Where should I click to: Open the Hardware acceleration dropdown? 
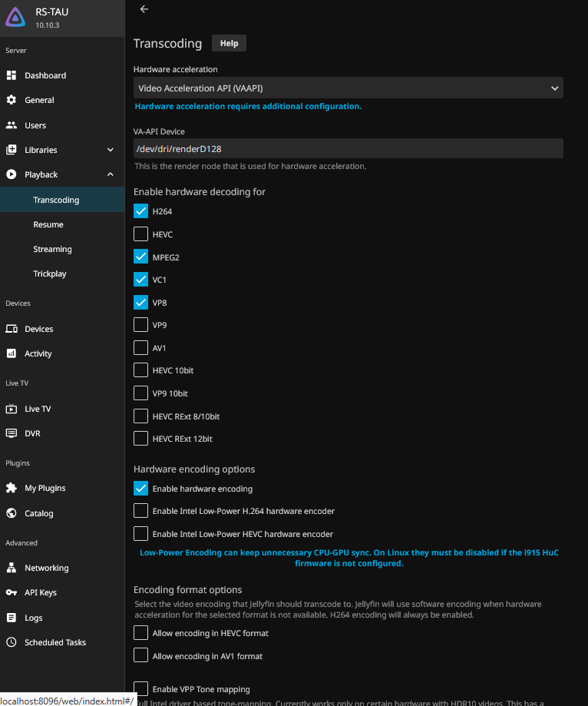[x=348, y=88]
